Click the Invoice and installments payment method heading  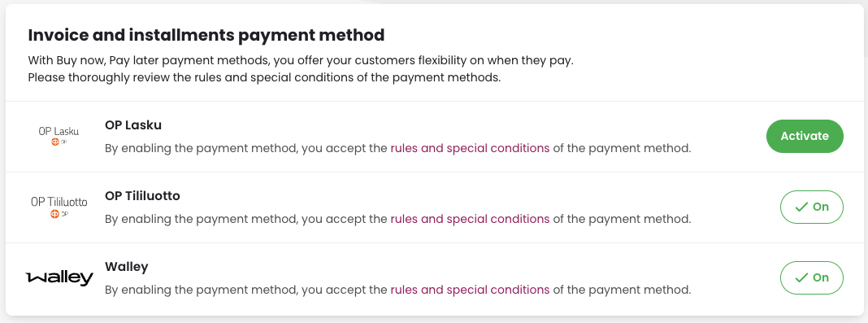206,36
